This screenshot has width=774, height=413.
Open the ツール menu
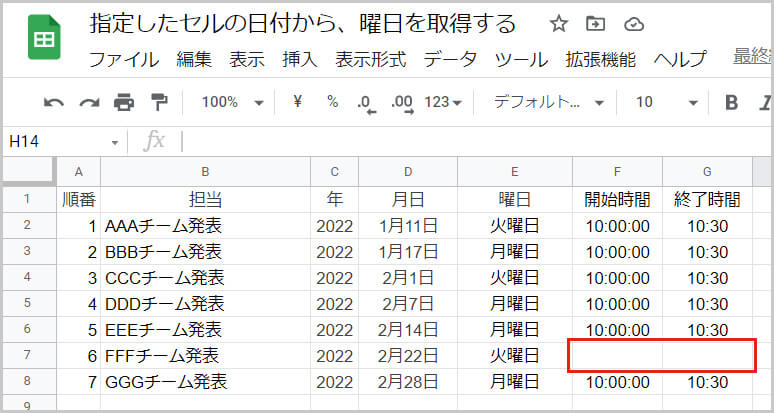coord(521,60)
